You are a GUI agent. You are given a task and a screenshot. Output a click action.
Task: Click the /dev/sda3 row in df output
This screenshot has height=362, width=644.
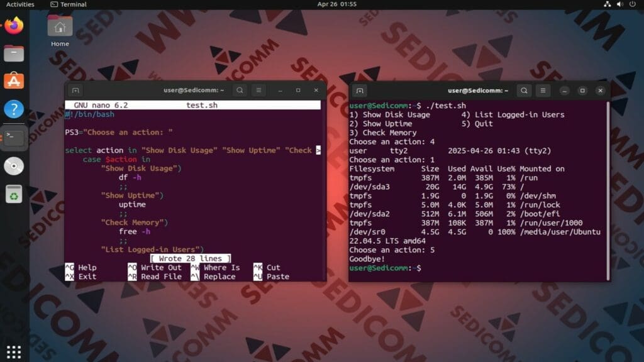[x=436, y=187]
